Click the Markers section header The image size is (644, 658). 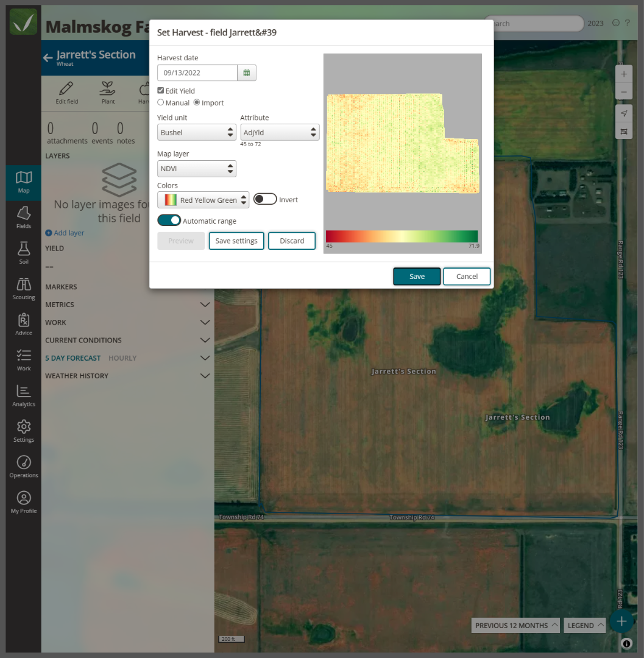62,287
